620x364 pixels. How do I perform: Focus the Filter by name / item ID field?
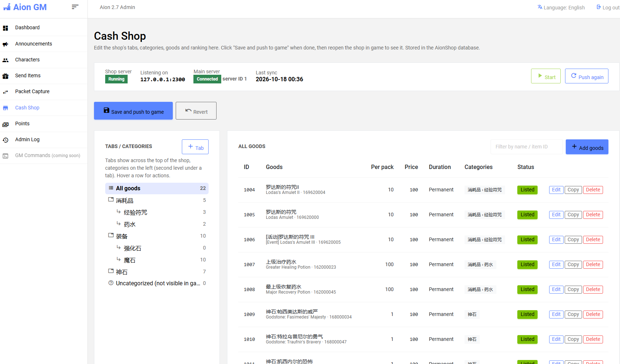pos(527,147)
